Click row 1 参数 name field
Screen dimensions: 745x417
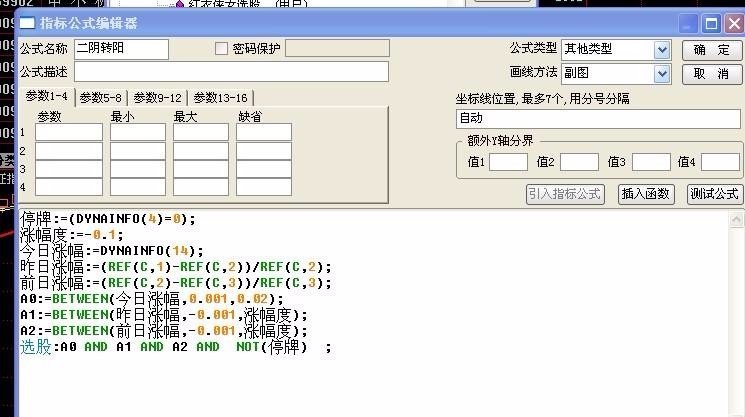tap(69, 132)
